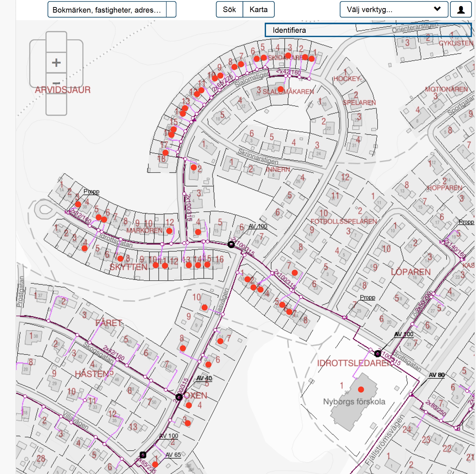Pan the map down with the bottom pan control

click(56, 104)
